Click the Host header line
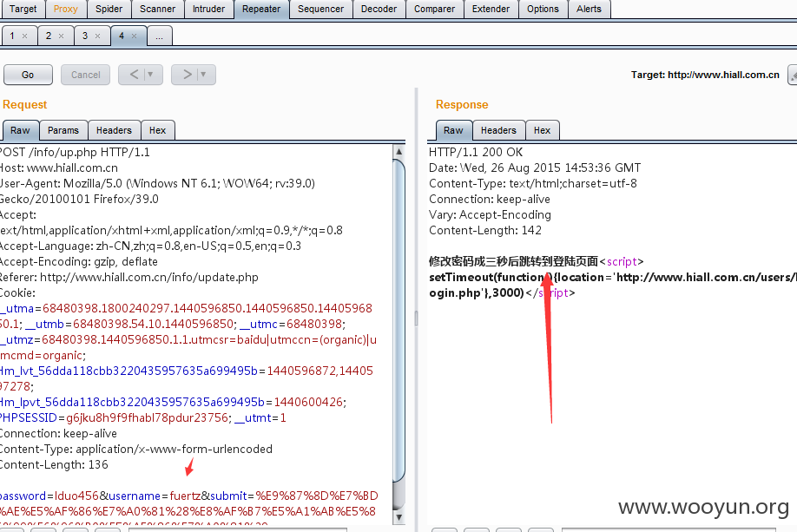 (x=58, y=168)
